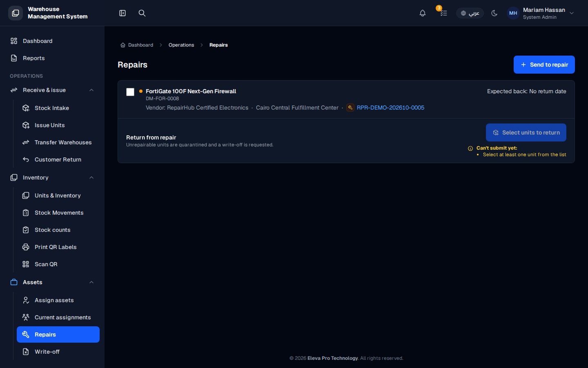Image resolution: width=588 pixels, height=368 pixels.
Task: Click the Print QR Labels printer icon
Action: click(x=26, y=247)
